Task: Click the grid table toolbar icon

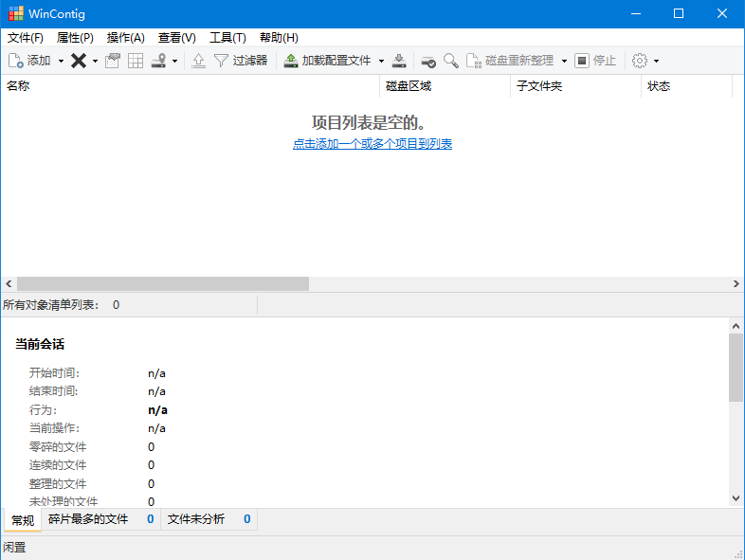Action: point(136,61)
